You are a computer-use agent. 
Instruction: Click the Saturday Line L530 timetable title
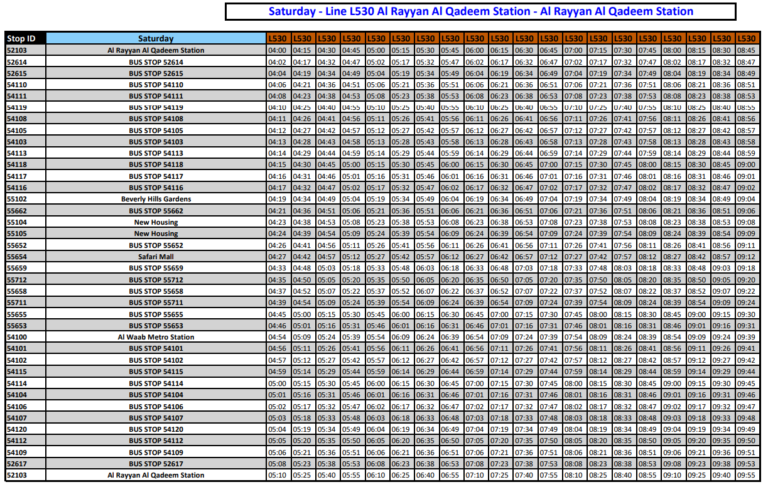480,12
